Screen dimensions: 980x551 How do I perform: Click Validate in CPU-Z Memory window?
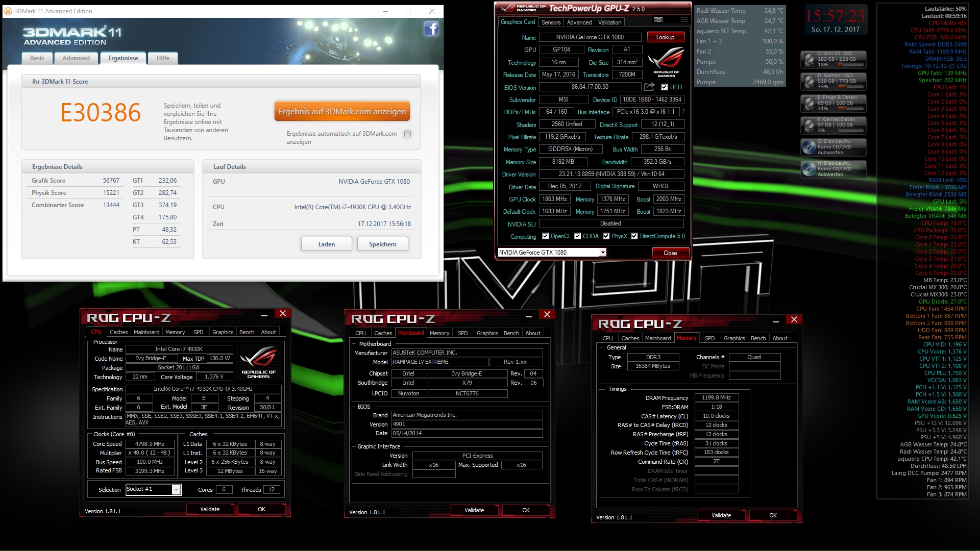[x=721, y=515]
